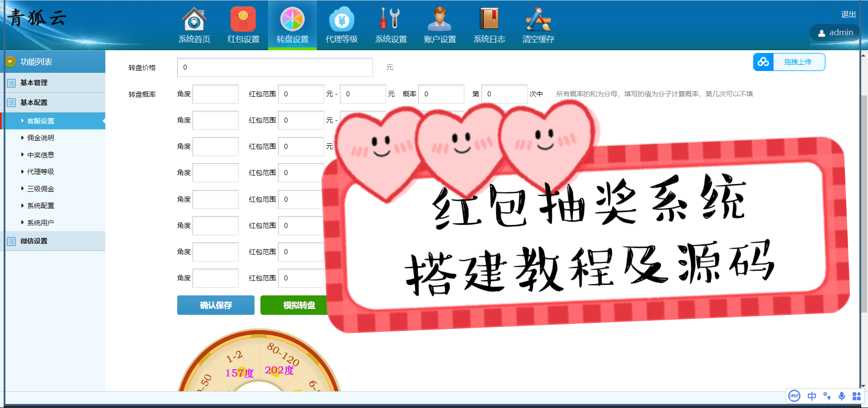This screenshot has width=868, height=408.
Task: Click the 转盘价格 input field
Action: point(275,67)
